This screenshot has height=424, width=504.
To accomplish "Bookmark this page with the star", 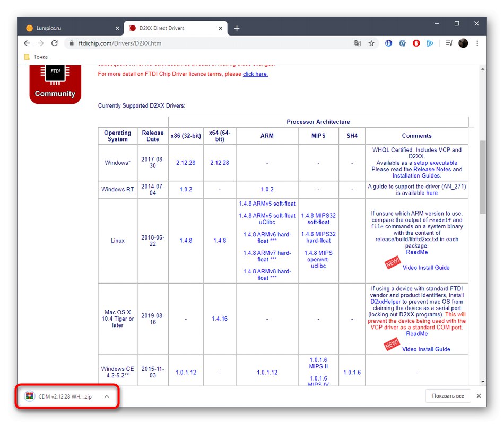I will click(371, 43).
